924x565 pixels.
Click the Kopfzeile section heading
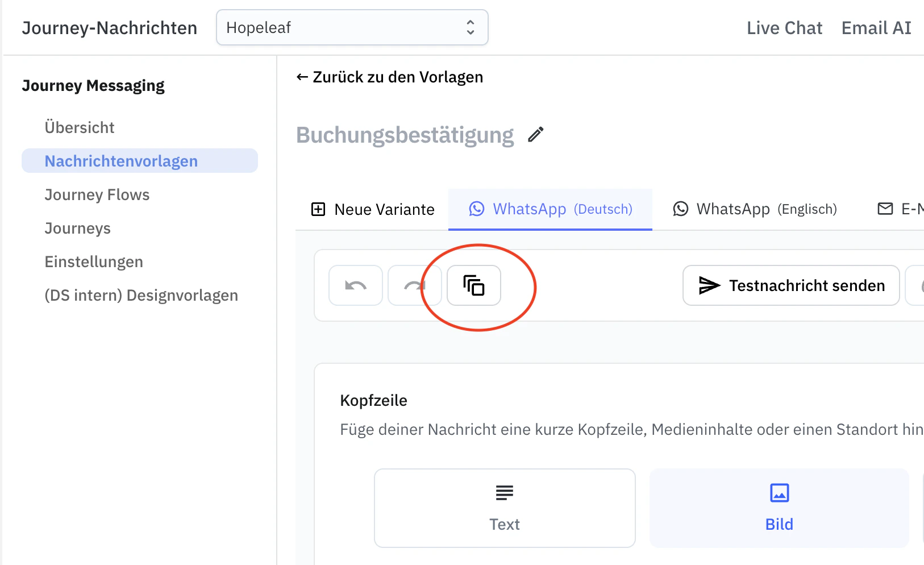coord(373,400)
